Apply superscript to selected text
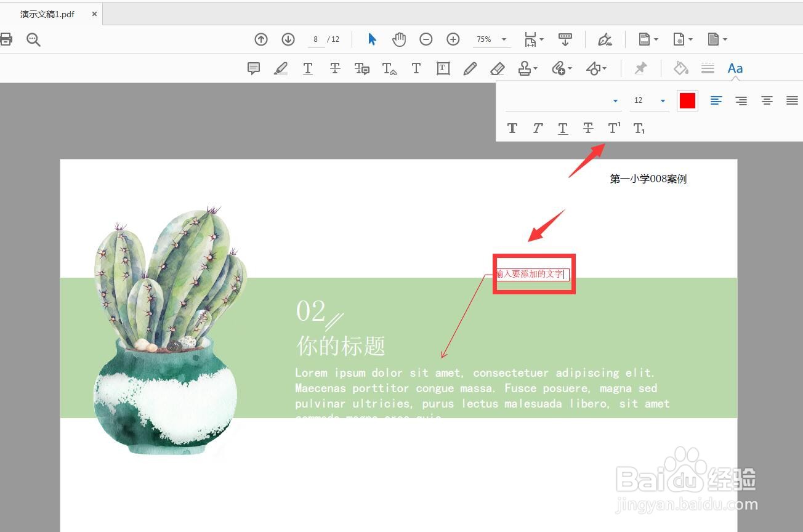 coord(613,127)
